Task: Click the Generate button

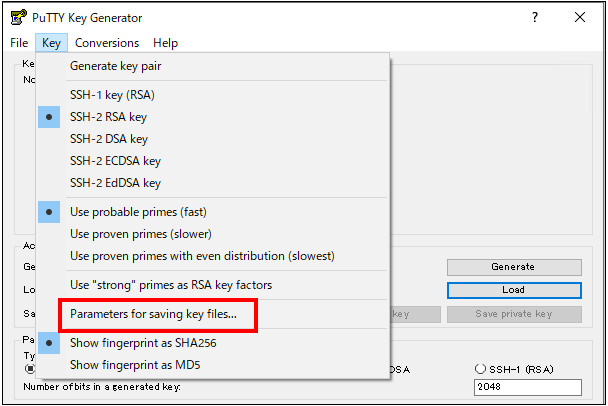Action: pos(513,267)
